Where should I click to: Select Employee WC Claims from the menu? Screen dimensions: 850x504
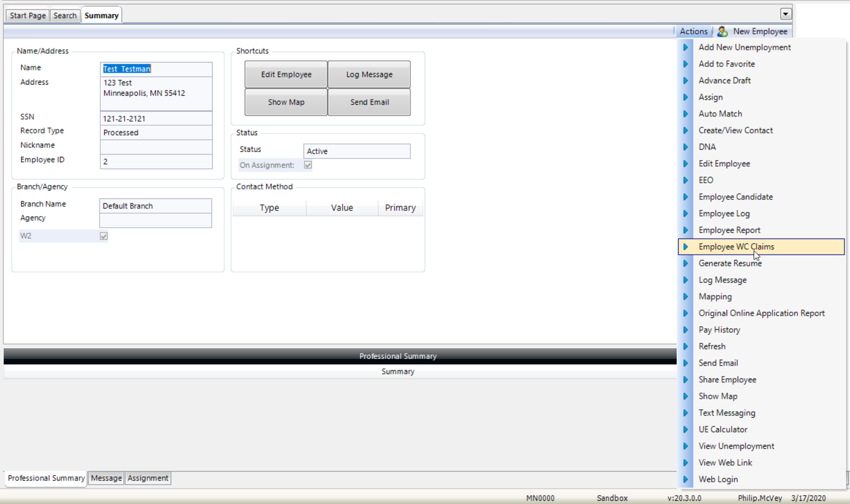pos(761,247)
